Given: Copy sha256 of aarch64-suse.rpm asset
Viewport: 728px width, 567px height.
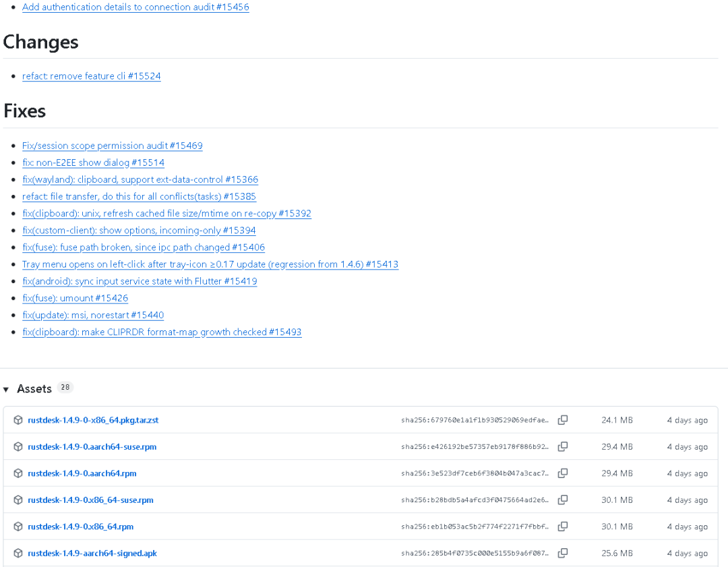Looking at the screenshot, I should tap(562, 447).
